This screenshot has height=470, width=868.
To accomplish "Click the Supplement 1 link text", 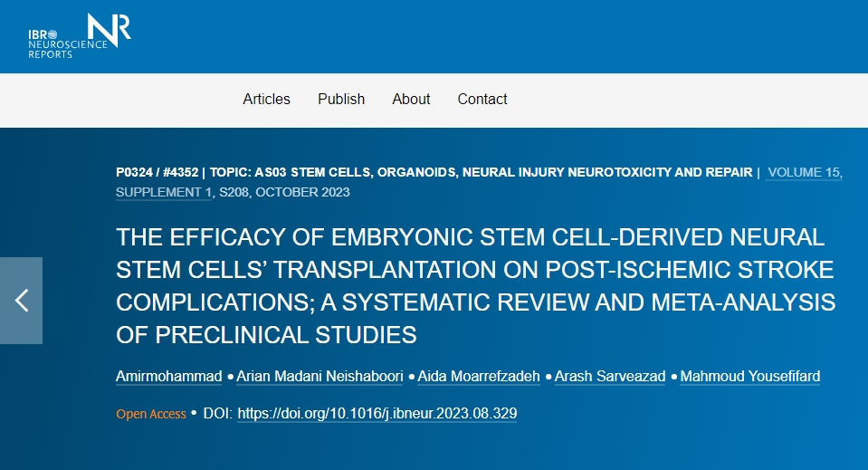I will [x=163, y=192].
